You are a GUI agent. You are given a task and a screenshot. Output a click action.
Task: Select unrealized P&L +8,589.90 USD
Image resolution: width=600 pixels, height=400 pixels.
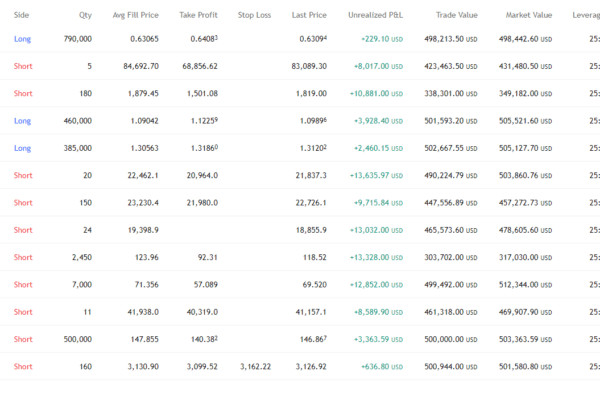378,312
